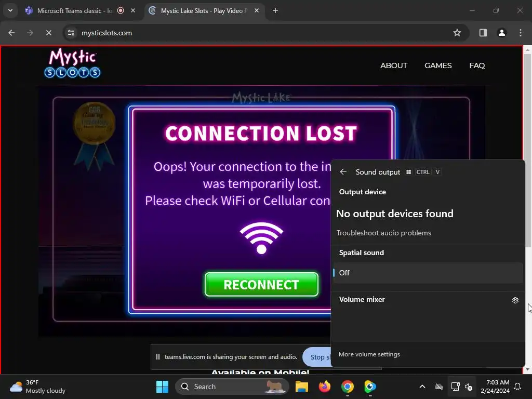
Task: Click the page vertical scrollbar
Action: [528, 151]
